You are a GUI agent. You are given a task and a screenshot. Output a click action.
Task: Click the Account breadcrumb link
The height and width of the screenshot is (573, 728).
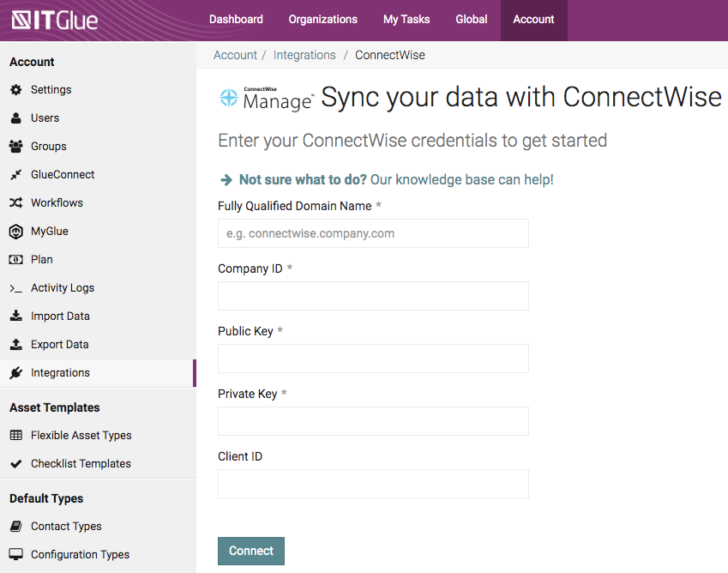[x=235, y=55]
